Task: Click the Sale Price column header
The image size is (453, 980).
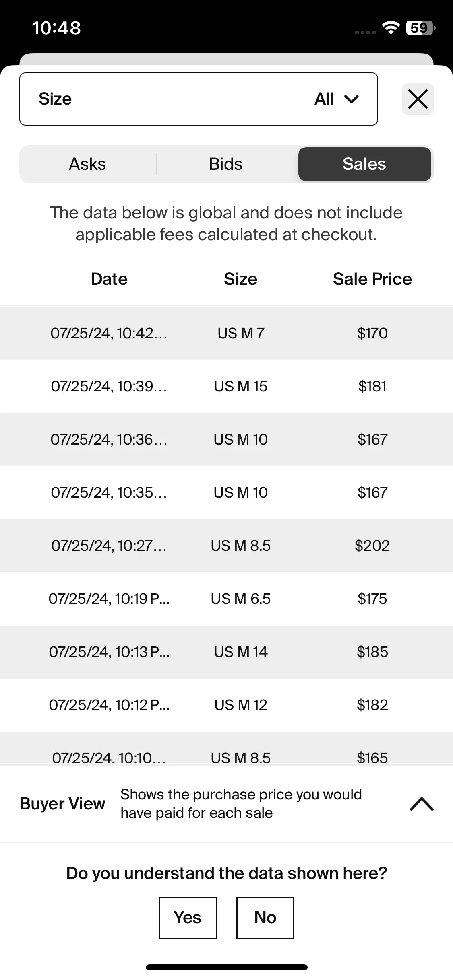Action: point(372,279)
